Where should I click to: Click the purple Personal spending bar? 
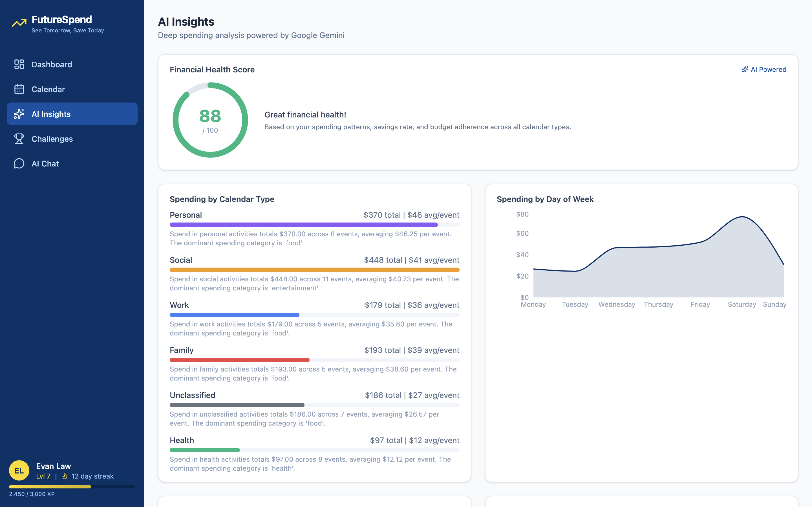tap(303, 225)
